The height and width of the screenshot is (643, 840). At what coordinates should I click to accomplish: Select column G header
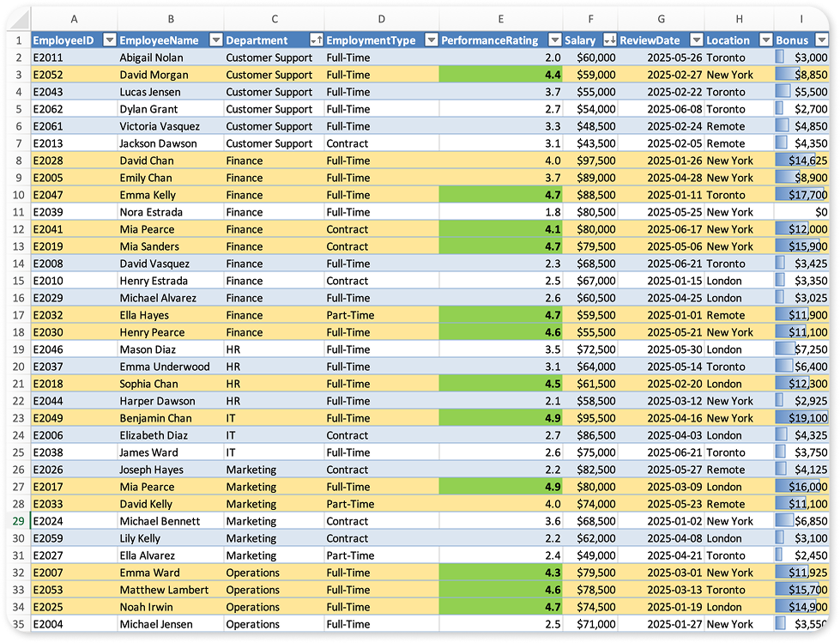coord(661,19)
